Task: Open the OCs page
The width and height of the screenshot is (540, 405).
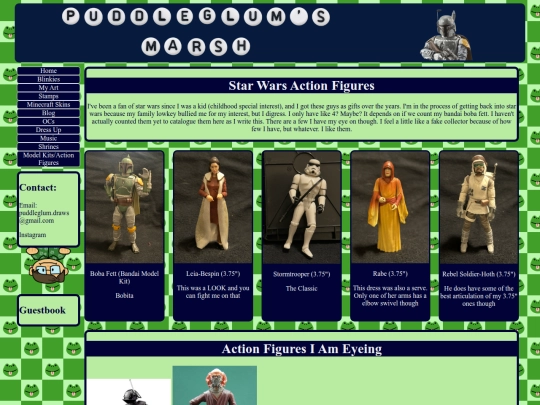Action: (x=49, y=121)
